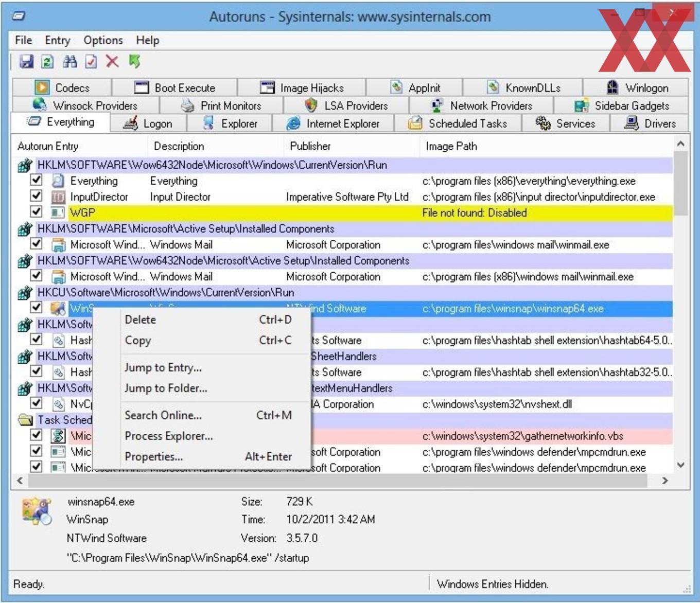Switch to the KnownDLLs tab

pos(523,87)
